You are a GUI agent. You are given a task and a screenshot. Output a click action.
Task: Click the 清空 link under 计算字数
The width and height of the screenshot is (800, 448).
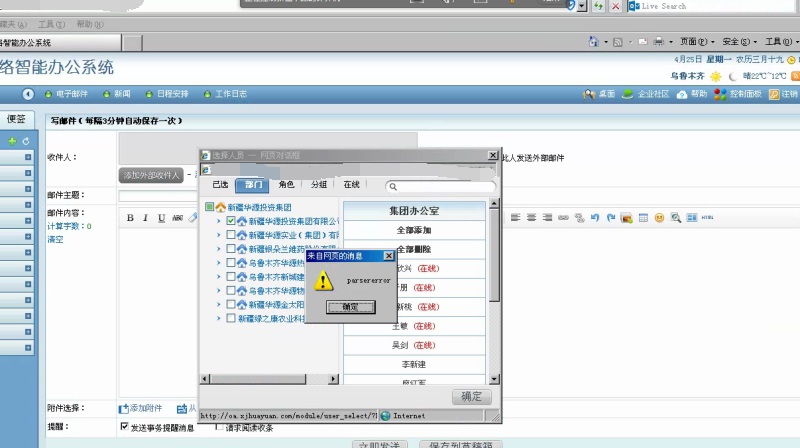pos(55,239)
